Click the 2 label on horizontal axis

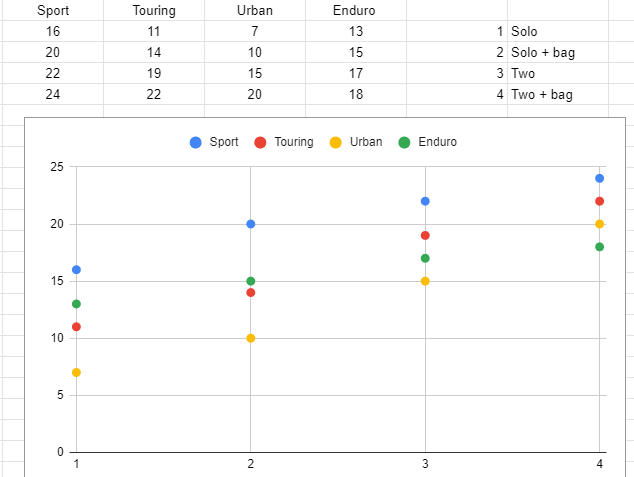(250, 464)
